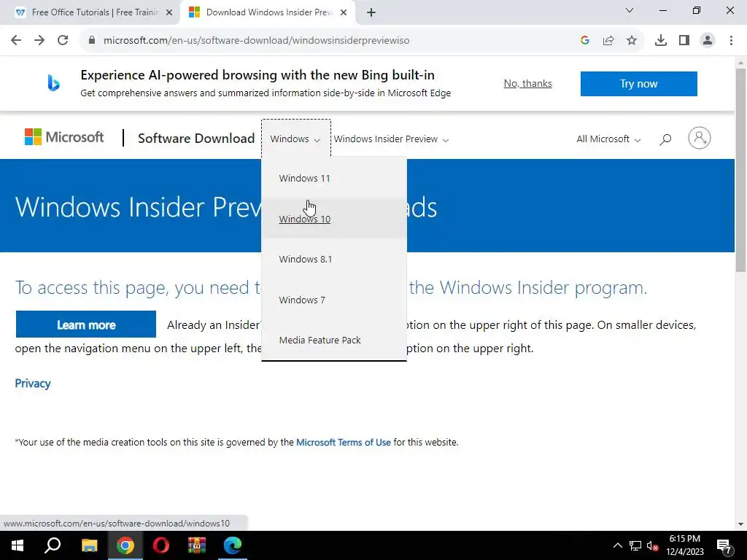Dismiss Bing banner with No, thanks
Viewport: 747px width, 560px height.
coord(527,83)
